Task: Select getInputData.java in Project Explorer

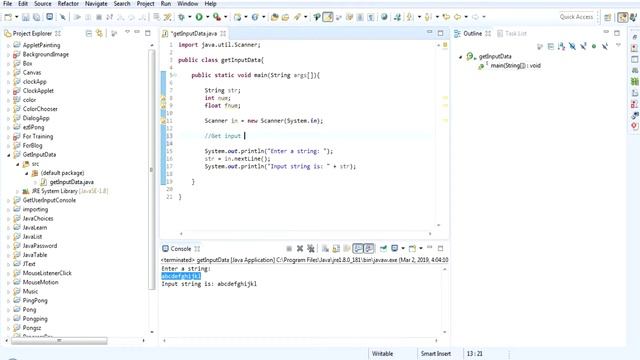Action: [71, 182]
